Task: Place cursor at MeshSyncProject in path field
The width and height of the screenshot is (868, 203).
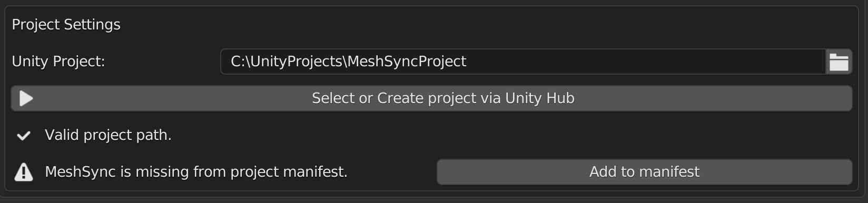Action: 407,62
